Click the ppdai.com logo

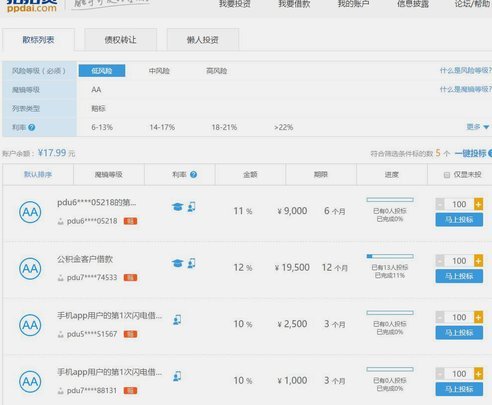(32, 6)
